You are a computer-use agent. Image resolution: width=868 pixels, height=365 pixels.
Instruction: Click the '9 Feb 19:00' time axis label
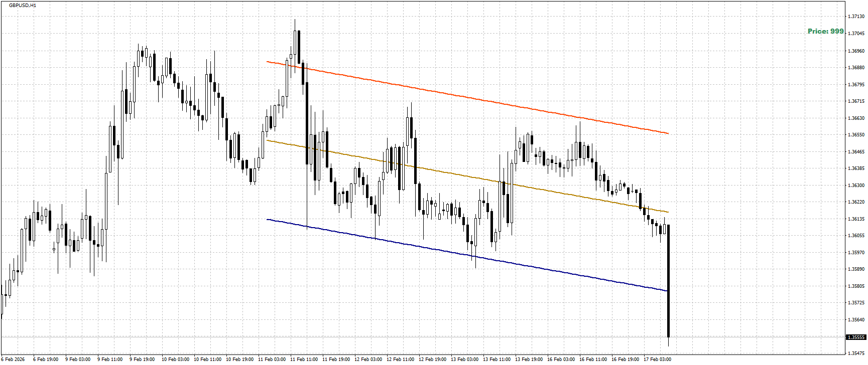[x=142, y=359]
